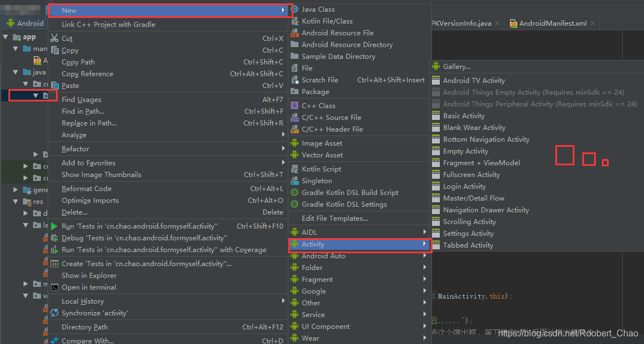This screenshot has width=644, height=344.
Task: Click the green Run tests play icon
Action: click(x=54, y=226)
